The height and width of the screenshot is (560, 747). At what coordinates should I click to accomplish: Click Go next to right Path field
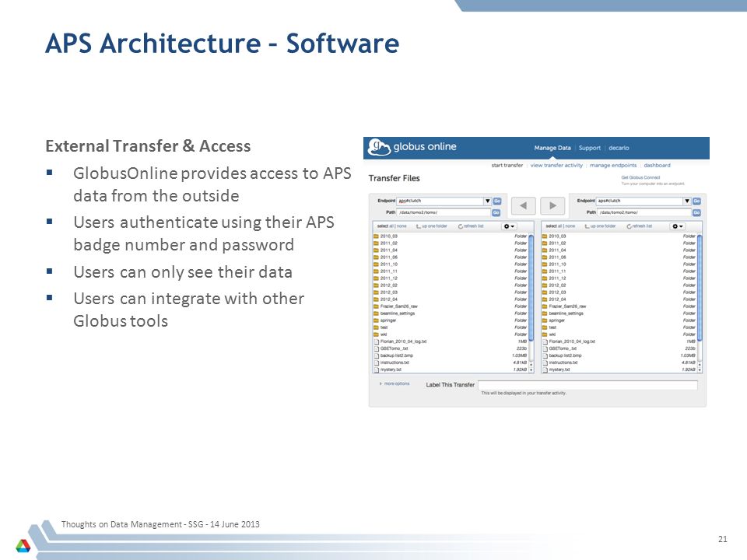point(696,212)
